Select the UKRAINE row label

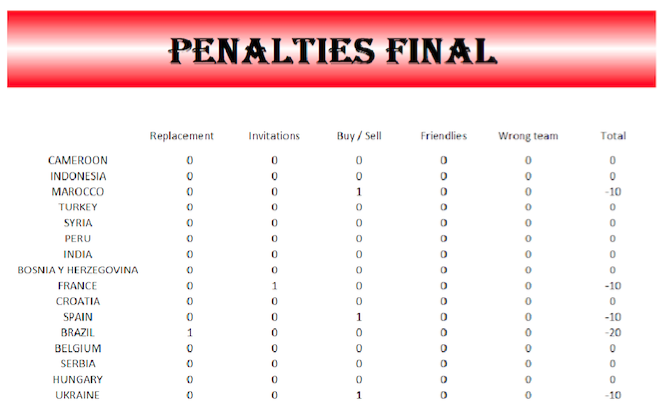pyautogui.click(x=78, y=396)
